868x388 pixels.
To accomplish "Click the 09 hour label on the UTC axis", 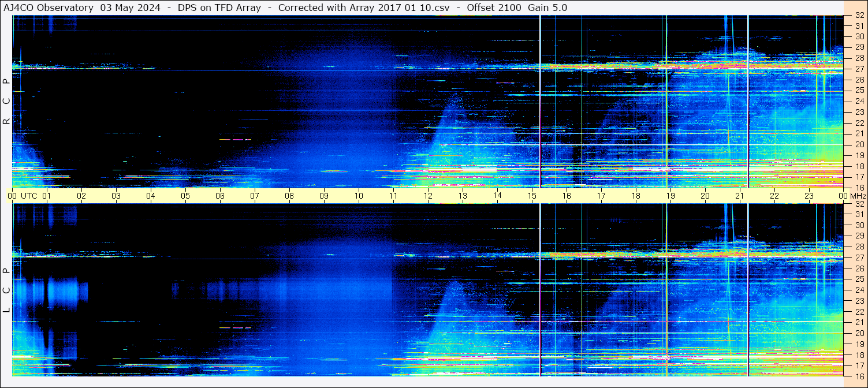I will 324,196.
